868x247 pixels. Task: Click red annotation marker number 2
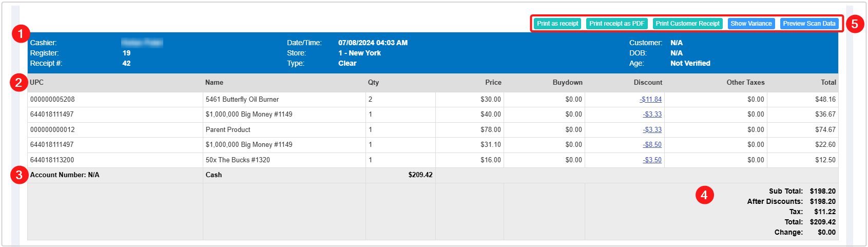point(18,83)
